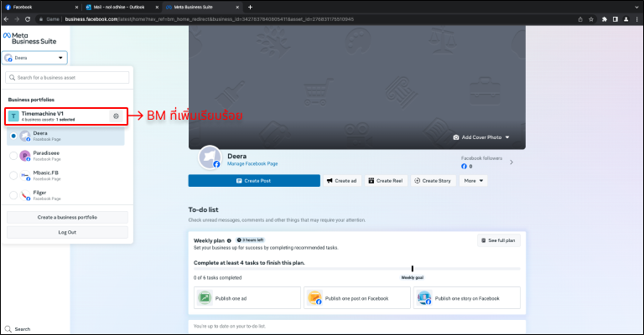Click the Create Post button
The height and width of the screenshot is (335, 644).
pos(254,181)
